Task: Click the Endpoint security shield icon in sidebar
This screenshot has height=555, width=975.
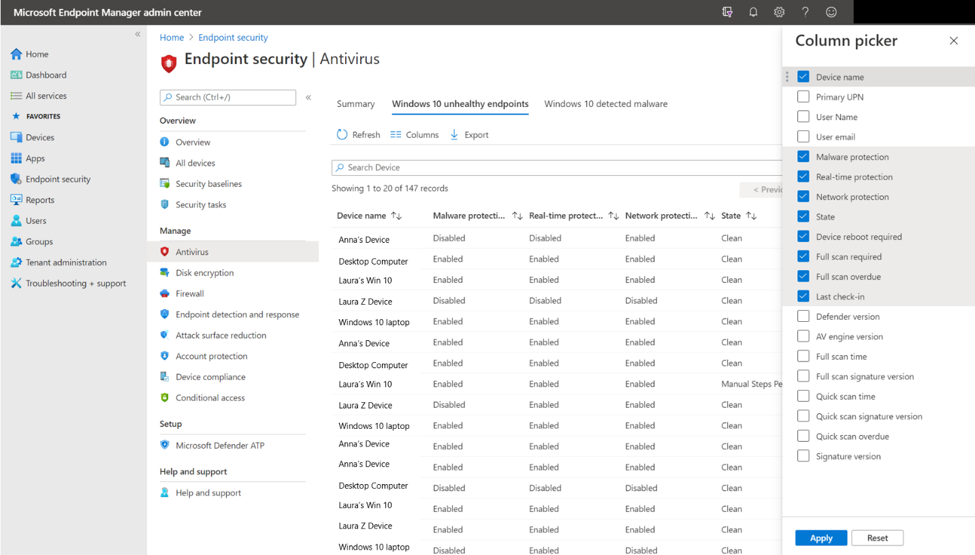Action: [x=16, y=179]
